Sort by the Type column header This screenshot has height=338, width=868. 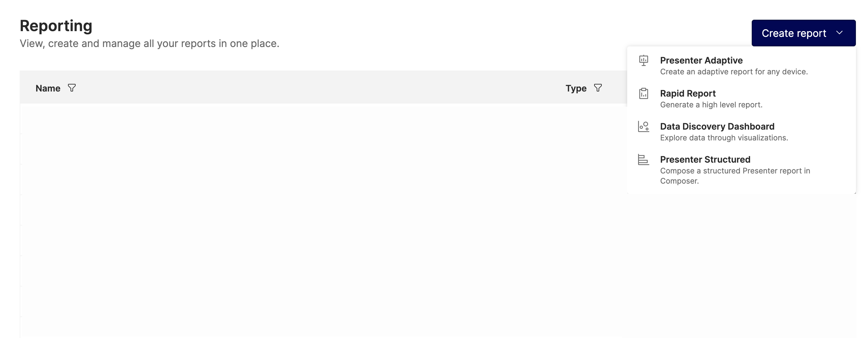pyautogui.click(x=576, y=88)
